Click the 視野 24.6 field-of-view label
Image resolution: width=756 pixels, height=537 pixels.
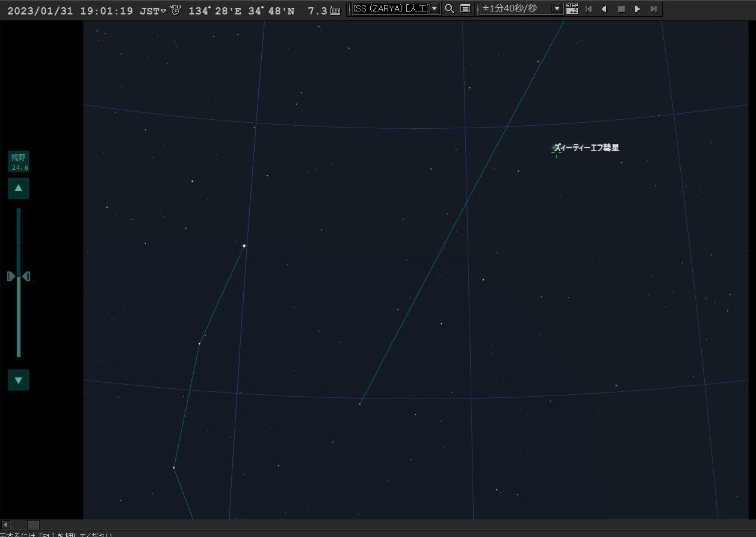(x=19, y=162)
